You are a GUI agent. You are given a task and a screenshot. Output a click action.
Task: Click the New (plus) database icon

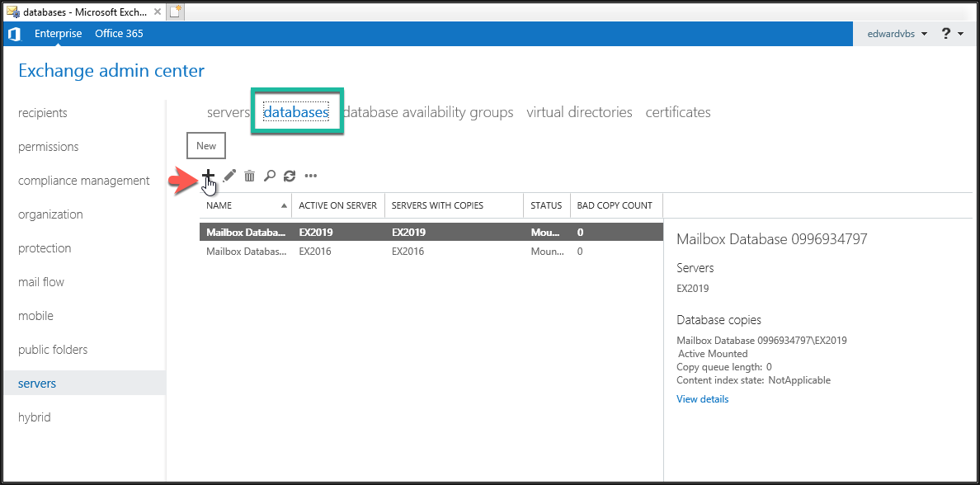click(x=208, y=176)
